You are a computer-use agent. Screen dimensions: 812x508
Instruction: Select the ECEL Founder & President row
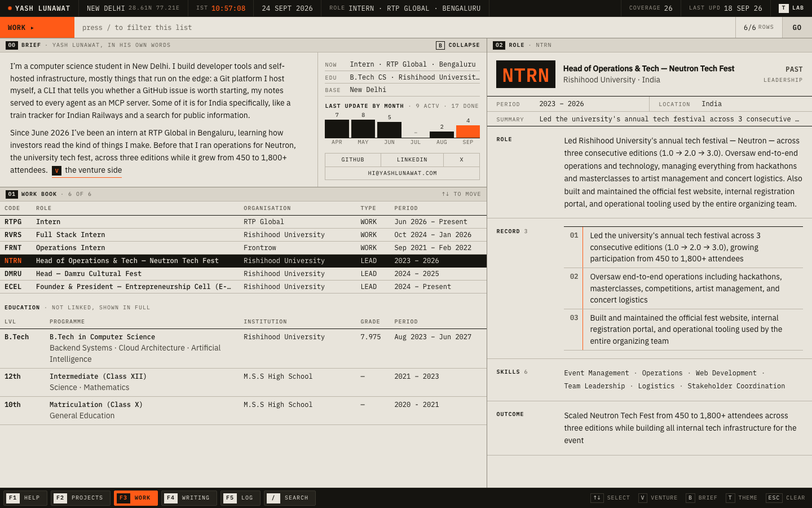[x=243, y=287]
